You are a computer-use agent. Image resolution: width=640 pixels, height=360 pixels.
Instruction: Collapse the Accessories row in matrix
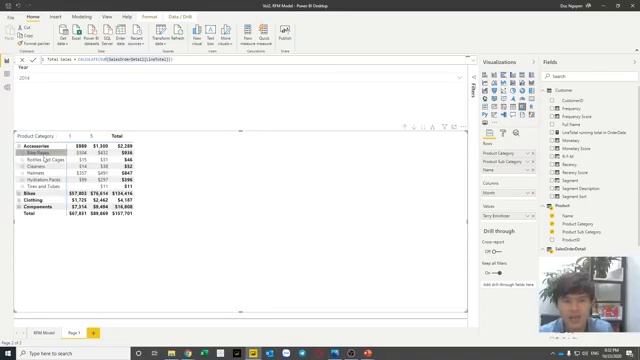point(19,146)
